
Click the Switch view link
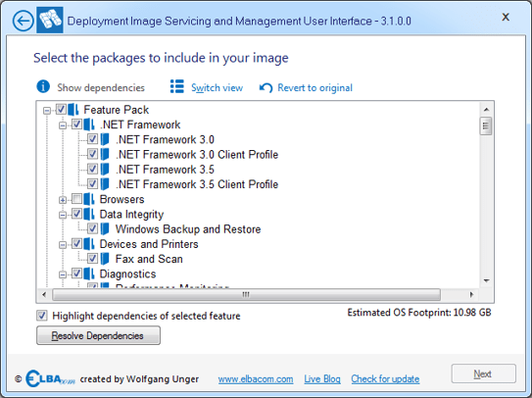coord(217,87)
